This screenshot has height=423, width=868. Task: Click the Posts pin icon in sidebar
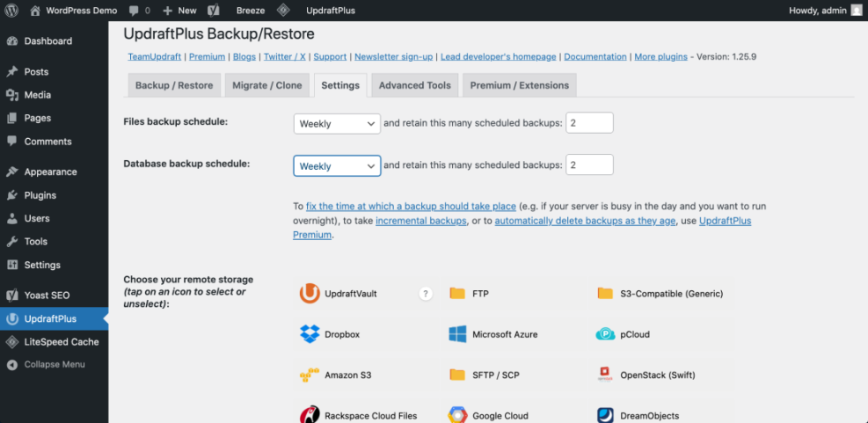point(12,72)
